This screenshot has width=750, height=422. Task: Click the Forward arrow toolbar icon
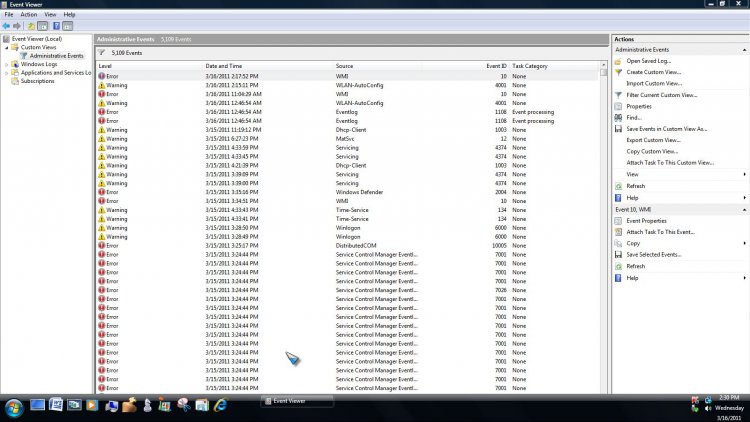[x=17, y=26]
